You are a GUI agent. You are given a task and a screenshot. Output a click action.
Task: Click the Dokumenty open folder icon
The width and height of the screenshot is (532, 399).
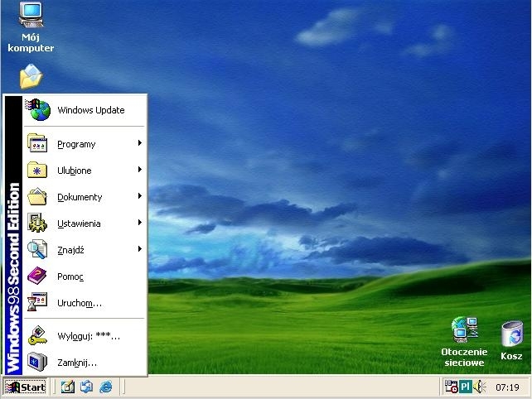37,196
